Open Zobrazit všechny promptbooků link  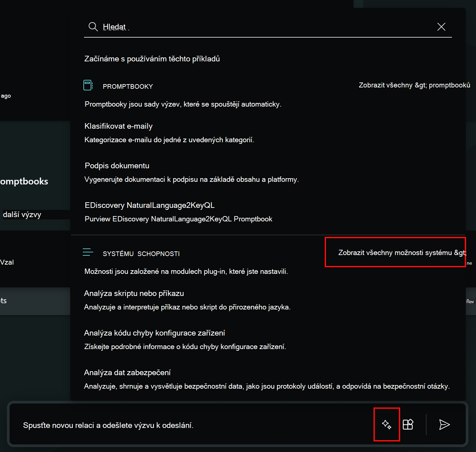point(414,85)
